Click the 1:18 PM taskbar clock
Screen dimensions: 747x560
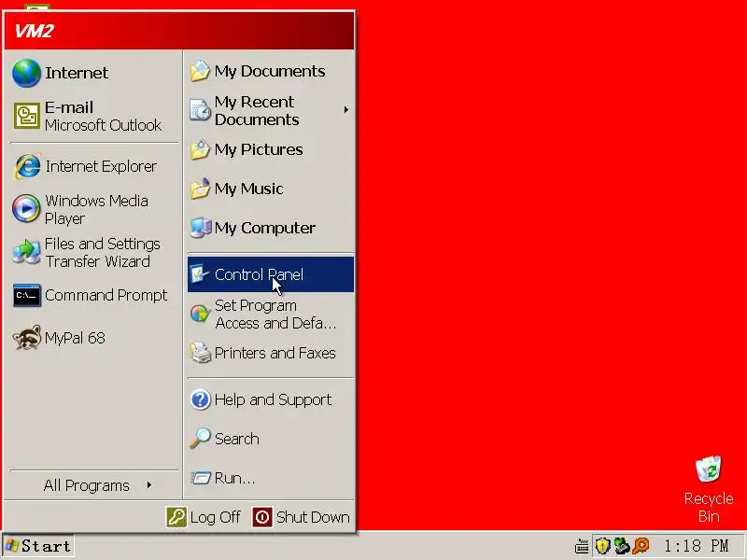click(x=696, y=546)
